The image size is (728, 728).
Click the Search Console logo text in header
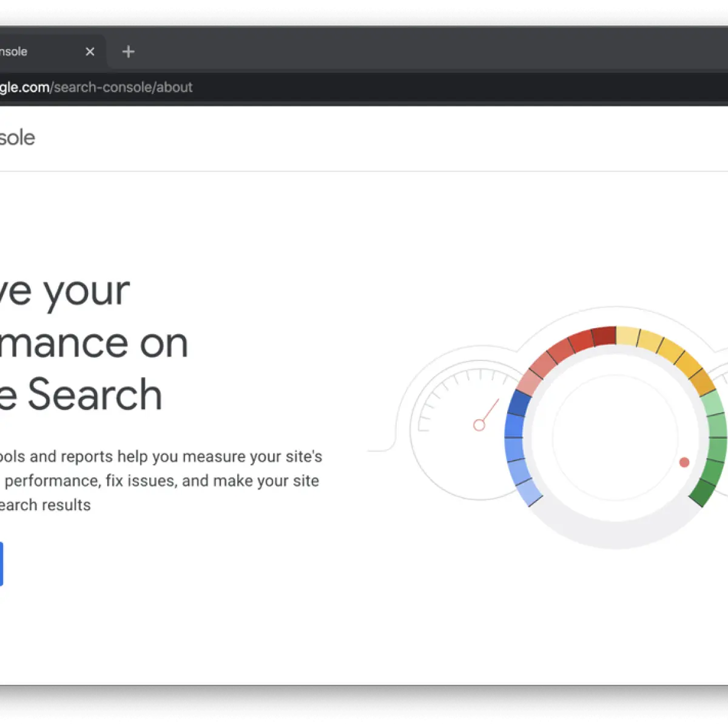point(17,138)
